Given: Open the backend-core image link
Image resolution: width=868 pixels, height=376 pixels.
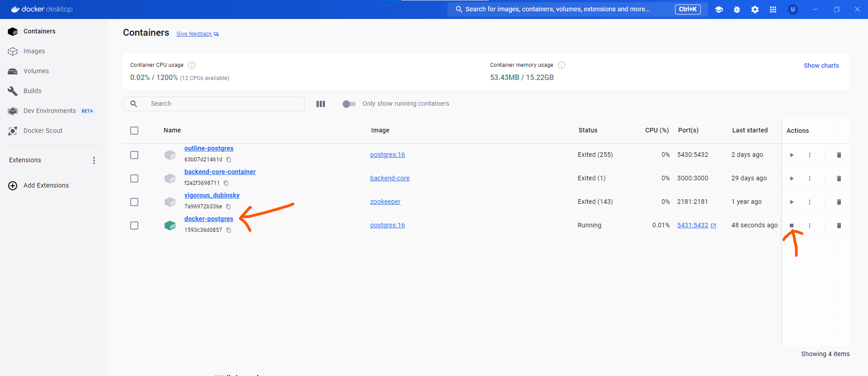Looking at the screenshot, I should [390, 178].
